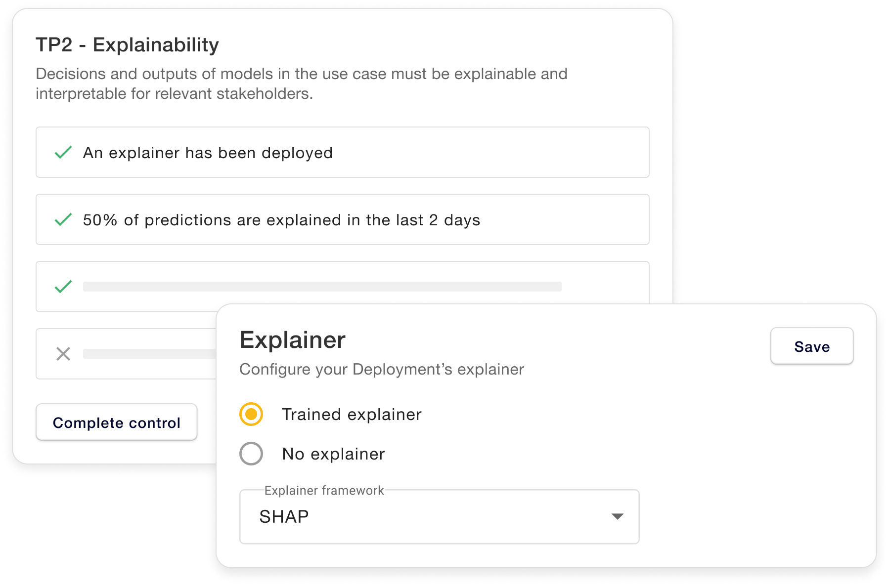Click the third placeholder check row bar
The width and height of the screenshot is (889, 588).
point(322,287)
